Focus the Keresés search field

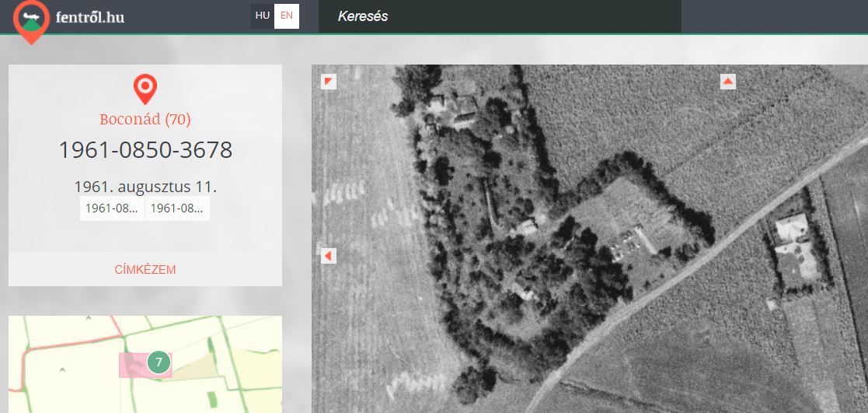coord(500,16)
